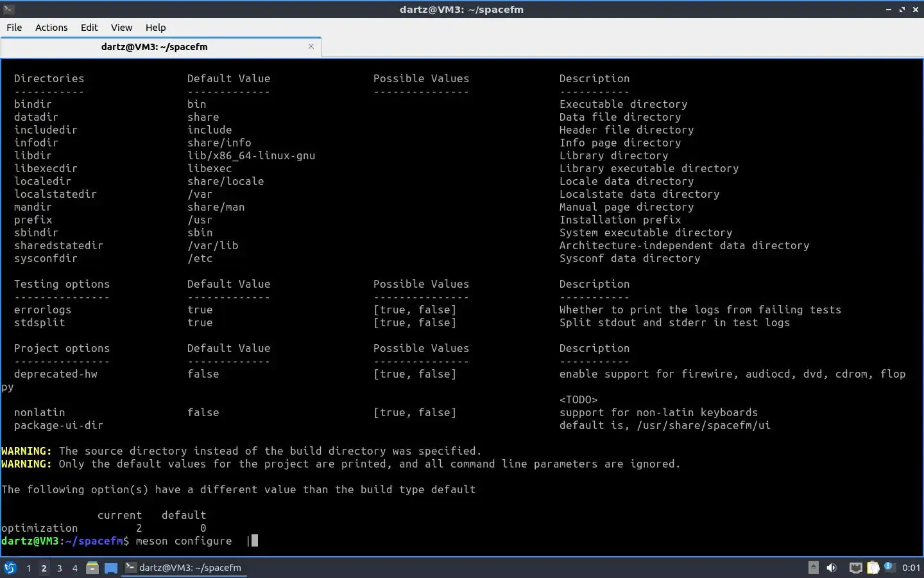The width and height of the screenshot is (924, 578).
Task: Select the dartz@VM3: ~/spacefm terminal tab
Action: click(x=154, y=46)
